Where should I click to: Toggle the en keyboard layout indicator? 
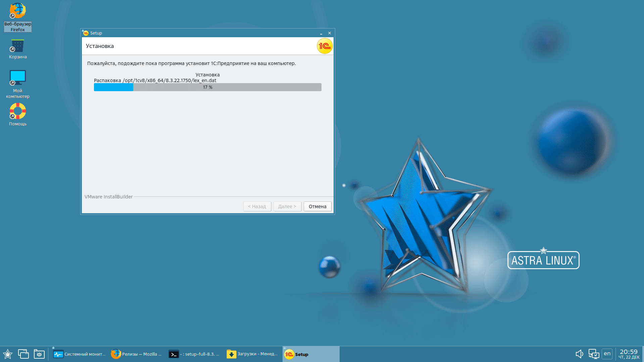pyautogui.click(x=607, y=354)
